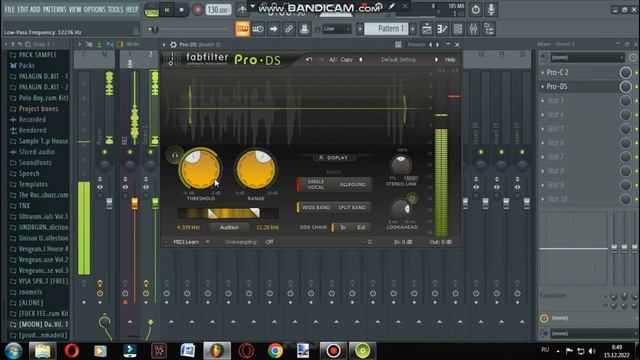The image size is (640, 360).
Task: Click the microphone icon at top right
Action: [x=491, y=9]
